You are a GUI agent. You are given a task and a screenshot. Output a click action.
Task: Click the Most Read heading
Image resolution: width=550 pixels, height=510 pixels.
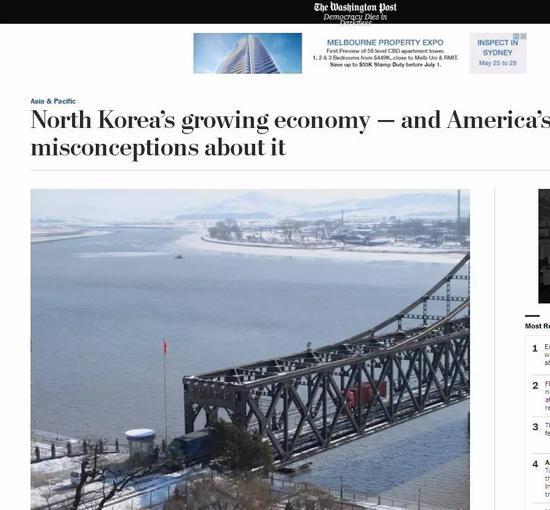point(537,326)
